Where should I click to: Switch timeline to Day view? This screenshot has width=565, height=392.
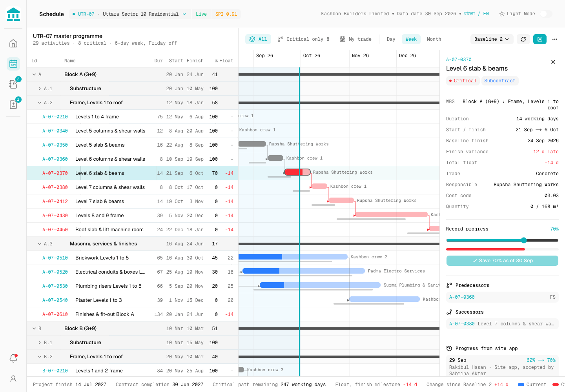(391, 39)
